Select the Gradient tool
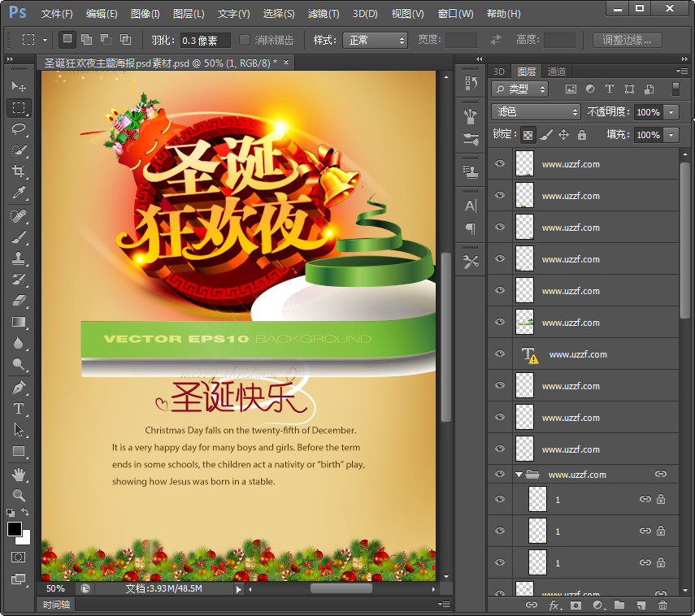Image resolution: width=695 pixels, height=616 pixels. pos(19,322)
